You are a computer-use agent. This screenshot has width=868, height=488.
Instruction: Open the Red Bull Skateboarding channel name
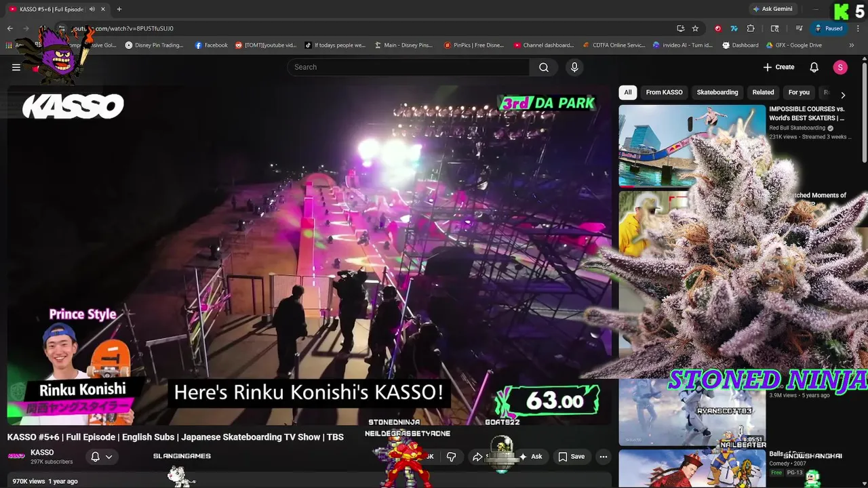[x=797, y=127]
